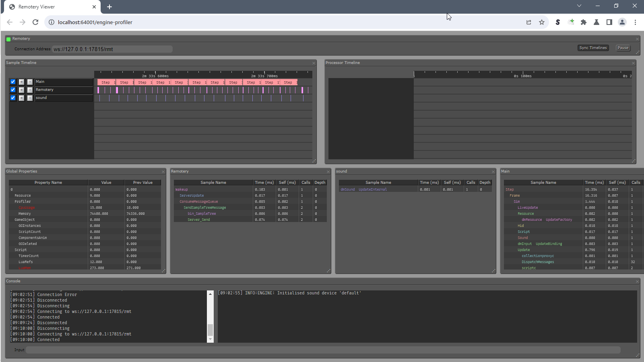Disable the sound thread checkbox
The width and height of the screenshot is (644, 362).
(13, 98)
